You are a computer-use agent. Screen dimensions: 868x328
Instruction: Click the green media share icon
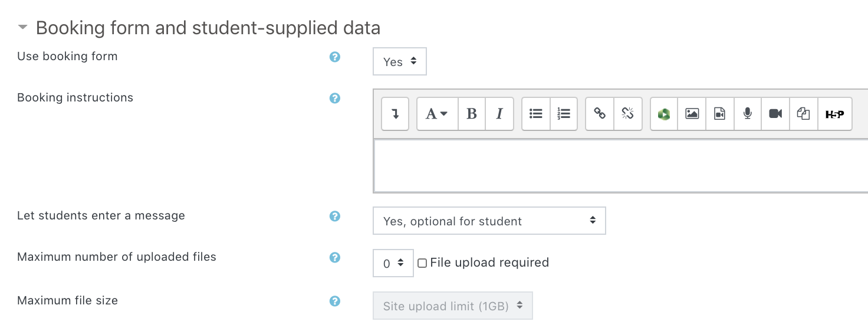pyautogui.click(x=664, y=114)
